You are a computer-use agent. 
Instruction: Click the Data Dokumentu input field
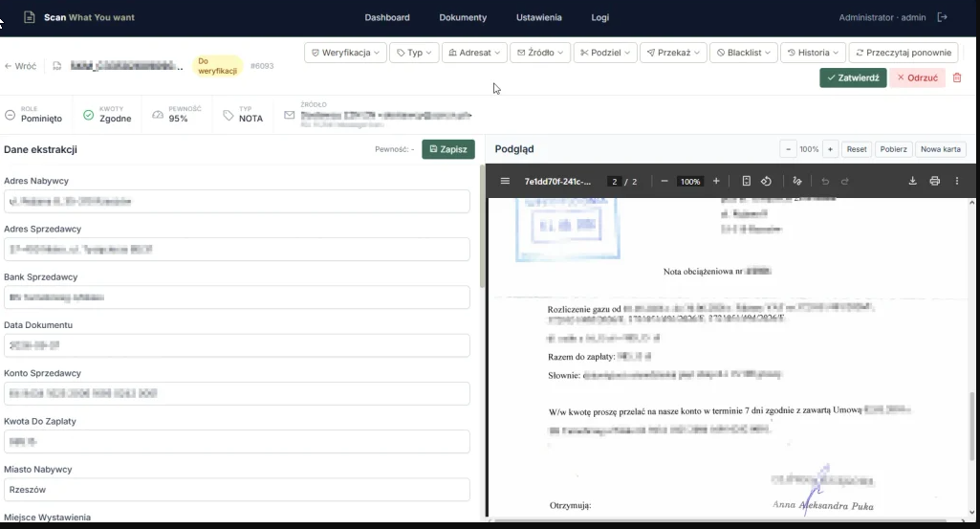click(237, 345)
